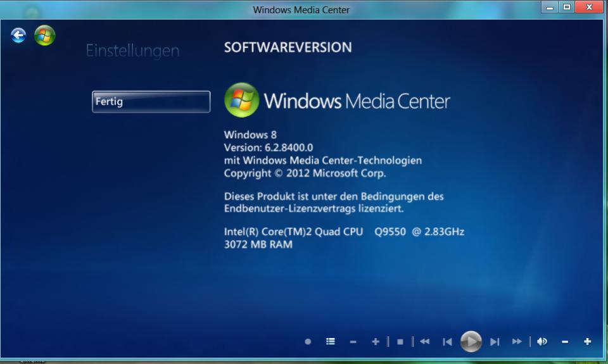This screenshot has width=608, height=364.
Task: Click 'Copyright © 2012 Microsoft Corp.' line
Action: tap(305, 173)
